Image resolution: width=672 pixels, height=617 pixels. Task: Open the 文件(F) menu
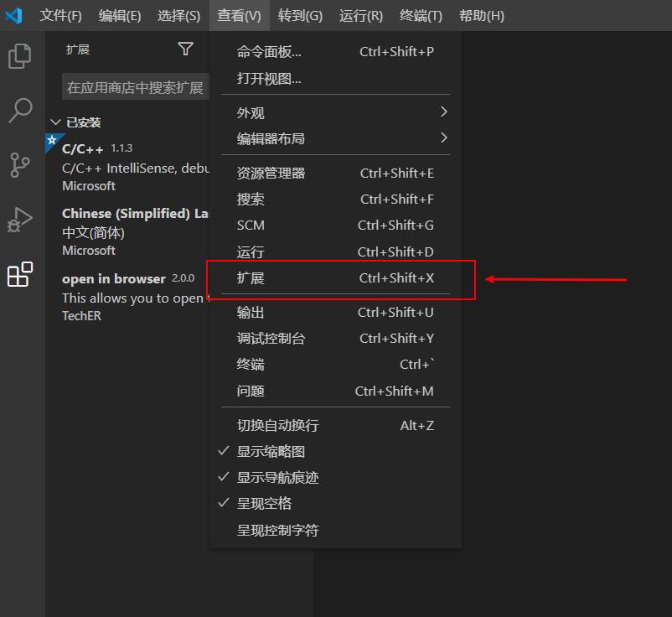(x=60, y=15)
